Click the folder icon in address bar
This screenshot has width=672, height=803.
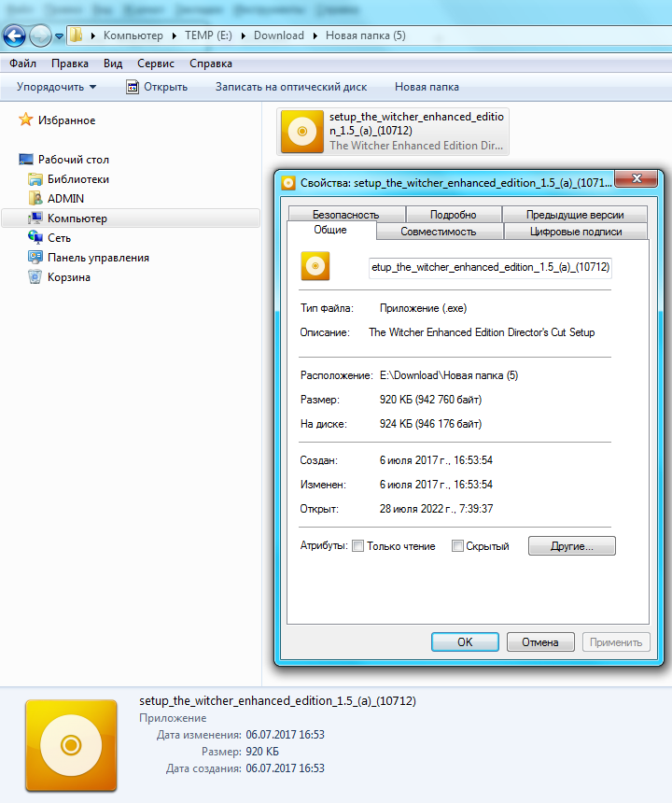coord(77,35)
